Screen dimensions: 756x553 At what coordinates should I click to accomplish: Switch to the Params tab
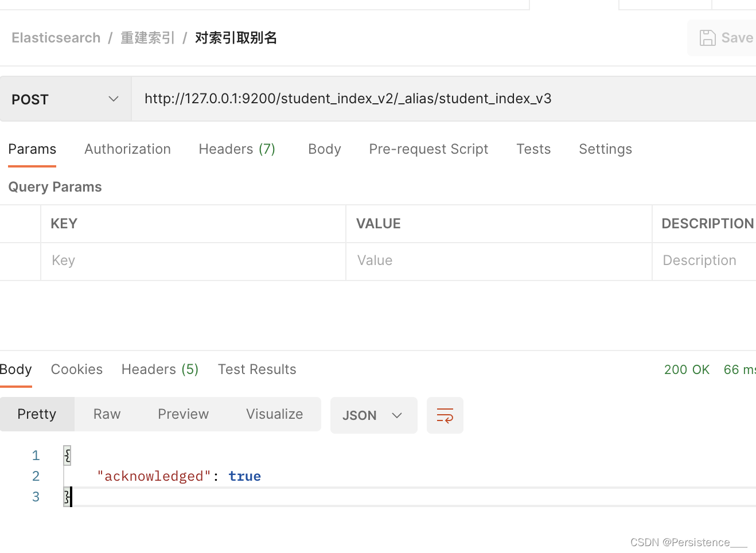point(32,149)
